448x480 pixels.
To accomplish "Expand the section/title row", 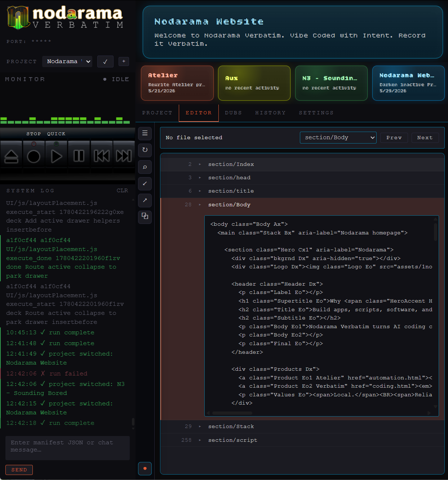I will [x=302, y=191].
